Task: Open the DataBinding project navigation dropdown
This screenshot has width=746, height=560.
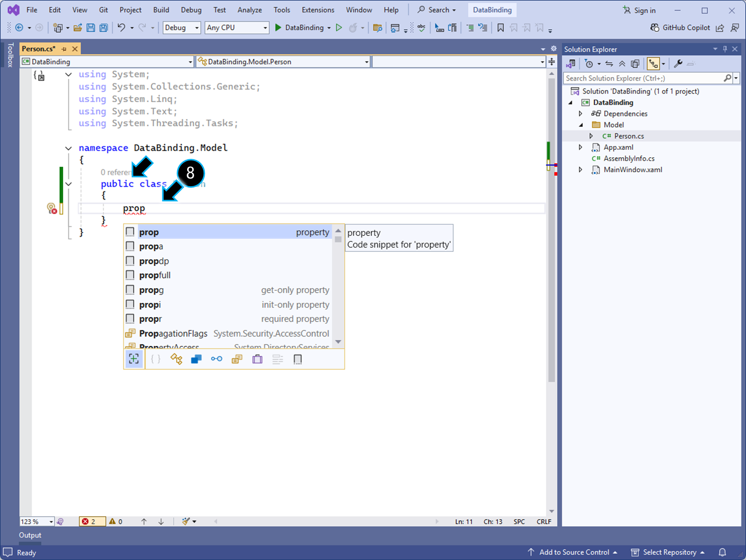Action: pos(107,62)
